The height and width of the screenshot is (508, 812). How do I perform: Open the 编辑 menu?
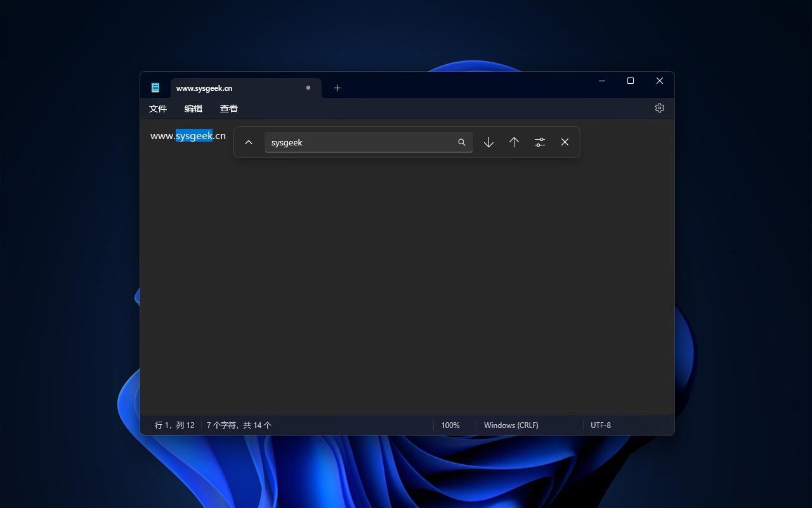pyautogui.click(x=193, y=109)
